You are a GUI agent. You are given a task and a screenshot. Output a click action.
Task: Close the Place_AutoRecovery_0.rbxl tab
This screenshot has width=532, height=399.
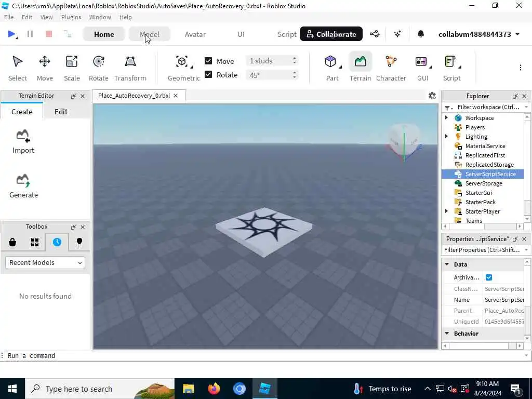tap(176, 96)
